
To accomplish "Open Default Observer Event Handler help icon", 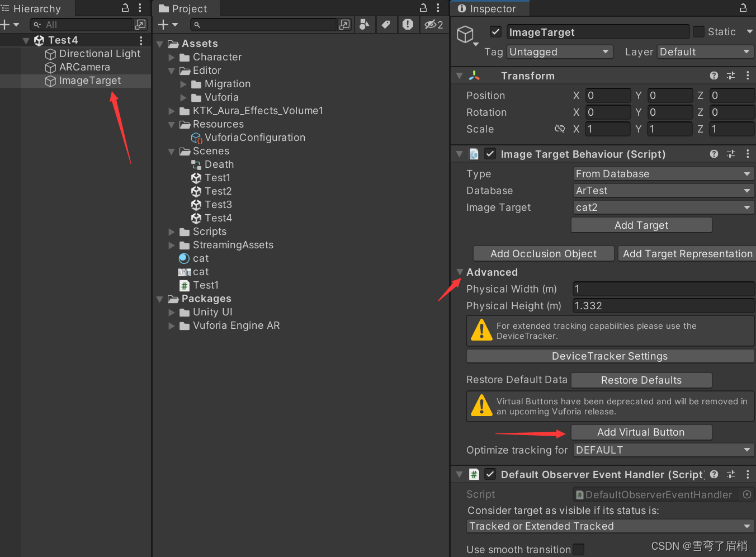I will [x=714, y=474].
